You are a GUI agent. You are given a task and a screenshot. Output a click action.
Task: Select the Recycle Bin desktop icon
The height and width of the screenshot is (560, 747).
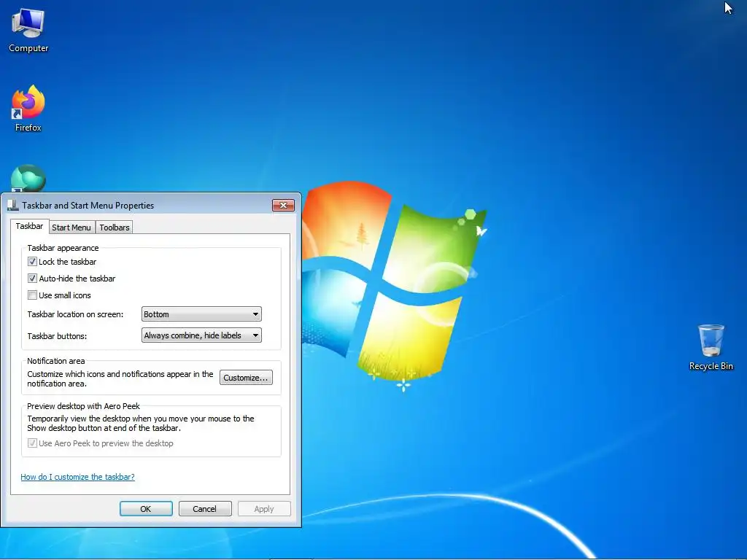click(x=711, y=347)
